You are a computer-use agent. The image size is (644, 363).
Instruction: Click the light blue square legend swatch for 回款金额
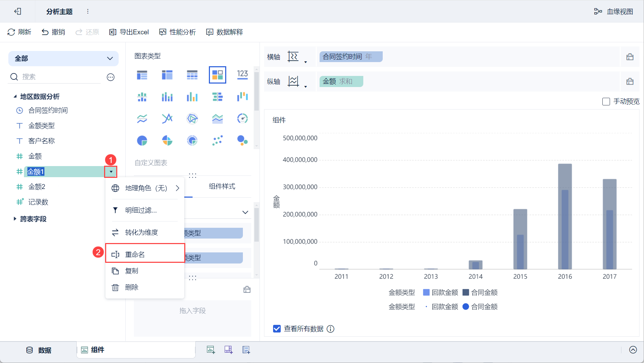tap(426, 292)
